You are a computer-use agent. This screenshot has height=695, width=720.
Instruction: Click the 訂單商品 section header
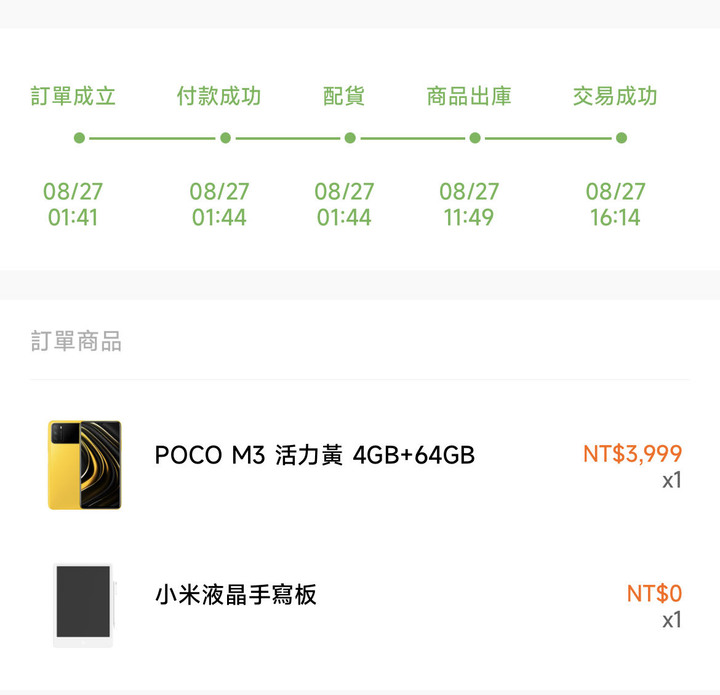click(76, 341)
